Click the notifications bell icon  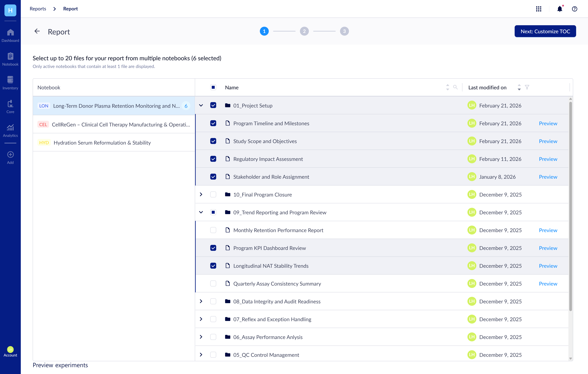pyautogui.click(x=560, y=9)
